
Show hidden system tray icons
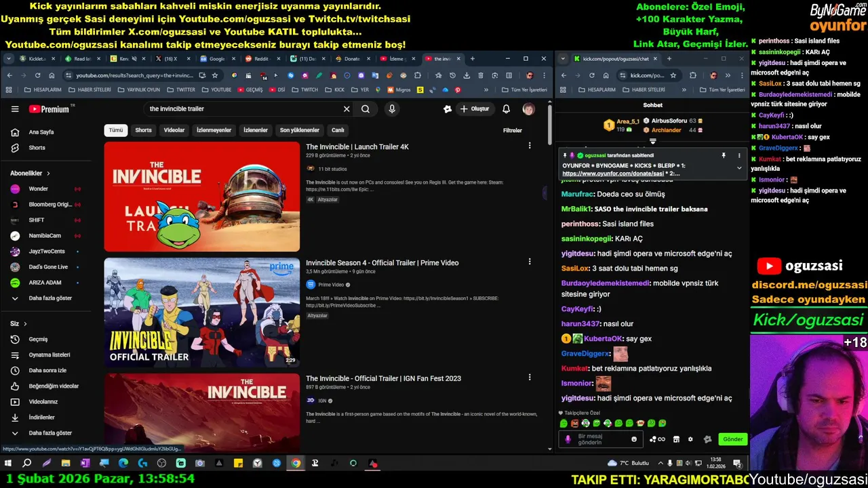[x=660, y=464]
